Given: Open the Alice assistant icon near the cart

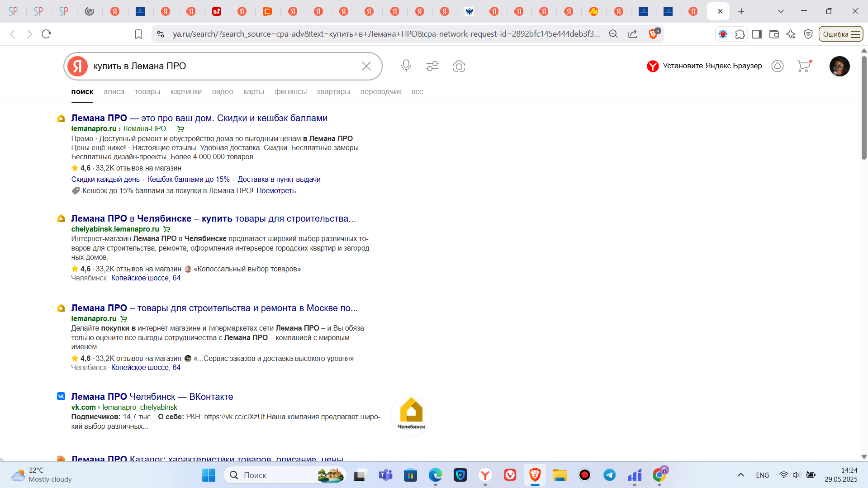Looking at the screenshot, I should pos(778,66).
